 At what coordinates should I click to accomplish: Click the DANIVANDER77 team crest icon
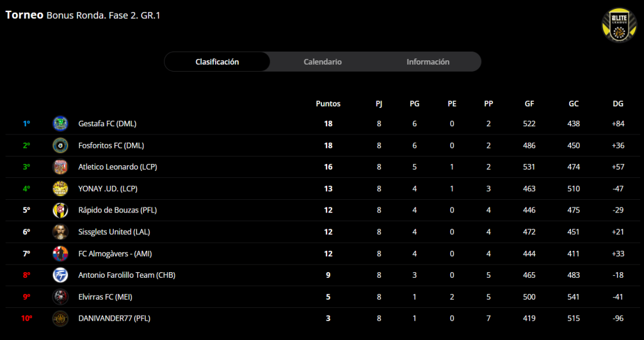pos(60,319)
